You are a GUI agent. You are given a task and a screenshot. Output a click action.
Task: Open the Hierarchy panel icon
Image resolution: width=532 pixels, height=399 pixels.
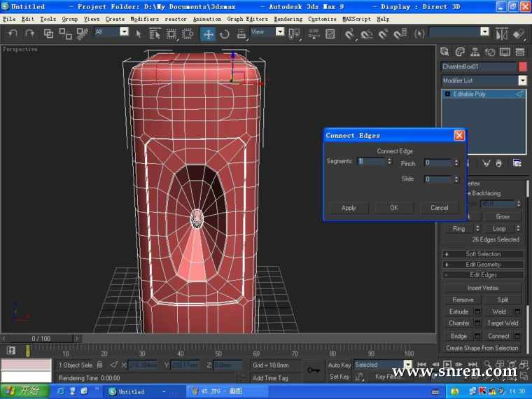(x=475, y=52)
